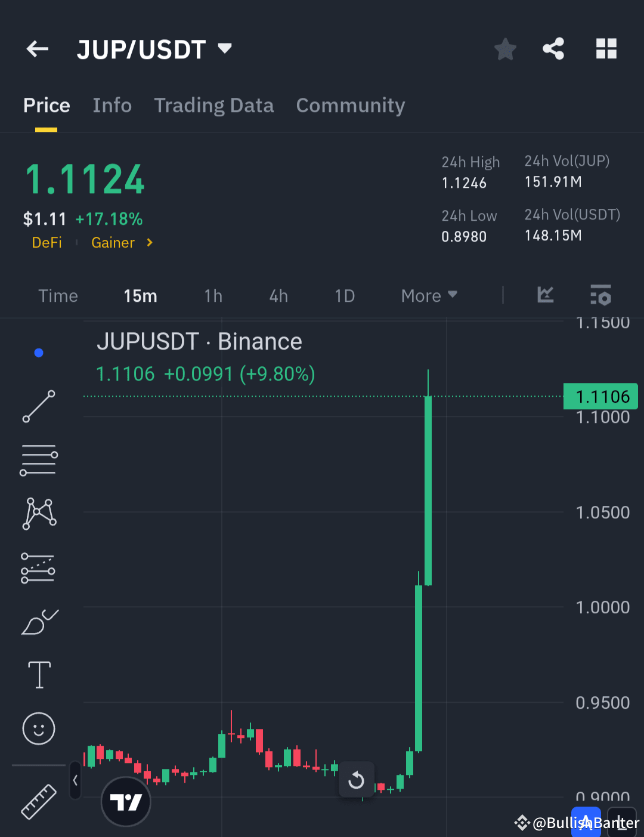This screenshot has height=837, width=644.
Task: Refresh the chart with the reload icon
Action: [x=357, y=780]
